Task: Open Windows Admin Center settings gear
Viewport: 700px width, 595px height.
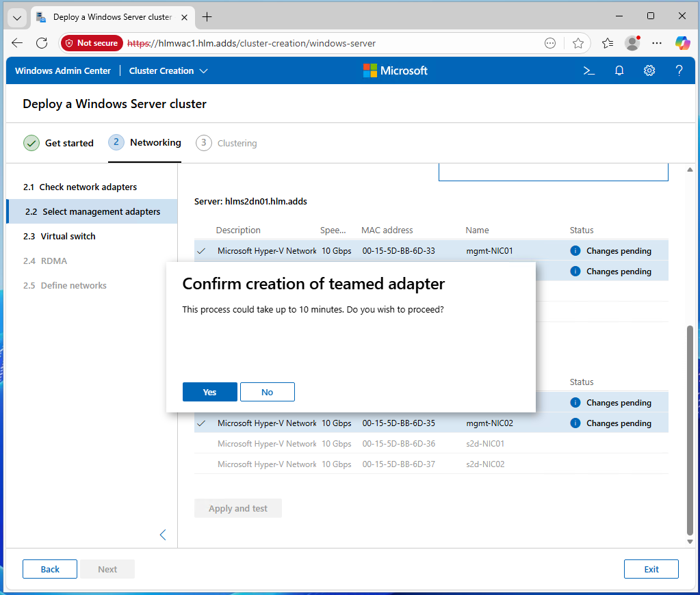Action: [649, 70]
